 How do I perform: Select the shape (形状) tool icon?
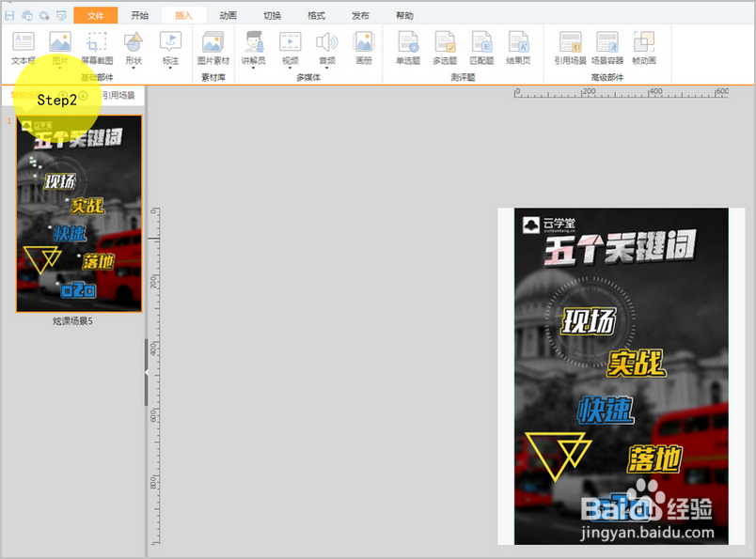134,42
